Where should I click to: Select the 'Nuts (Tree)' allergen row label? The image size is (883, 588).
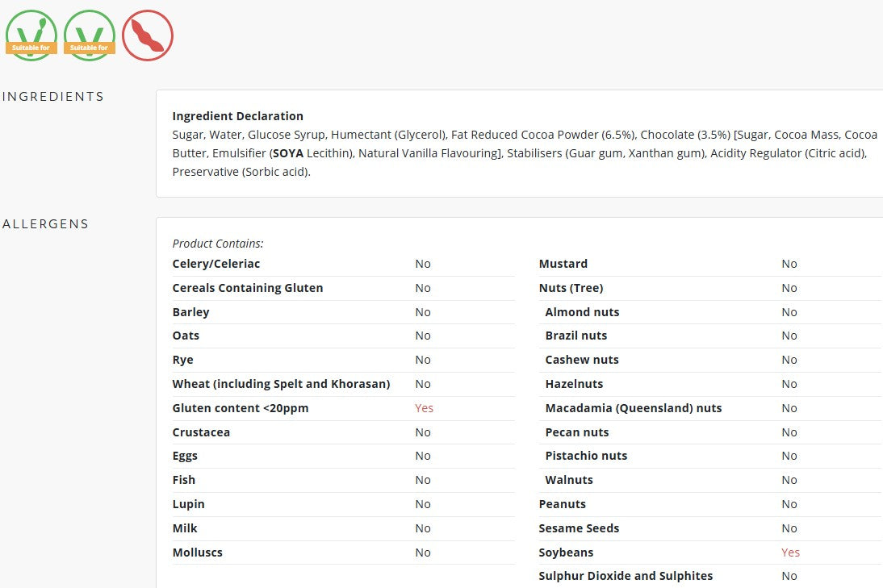(x=571, y=288)
